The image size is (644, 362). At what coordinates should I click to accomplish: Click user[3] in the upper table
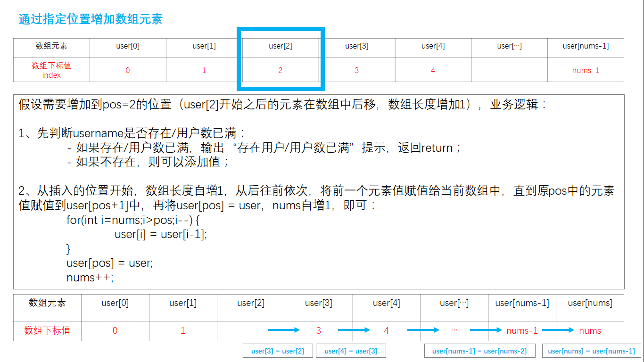[357, 46]
